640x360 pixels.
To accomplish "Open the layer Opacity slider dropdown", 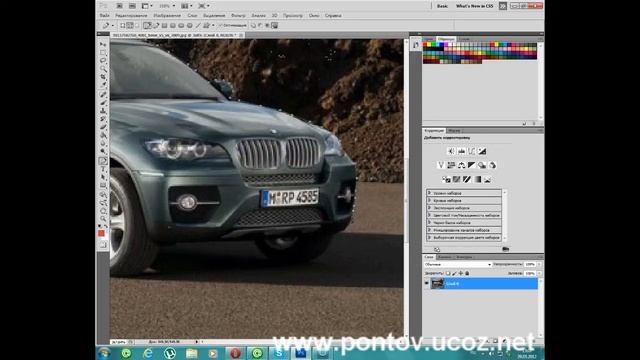I will coord(539,264).
